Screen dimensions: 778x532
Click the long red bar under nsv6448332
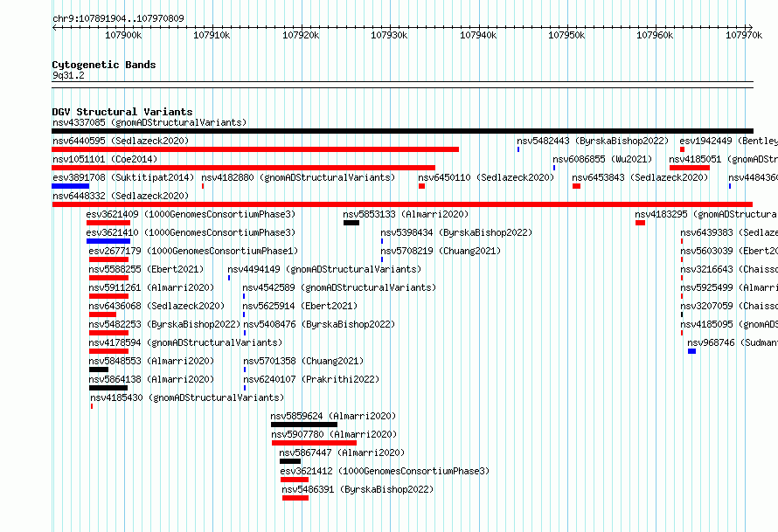tap(402, 204)
